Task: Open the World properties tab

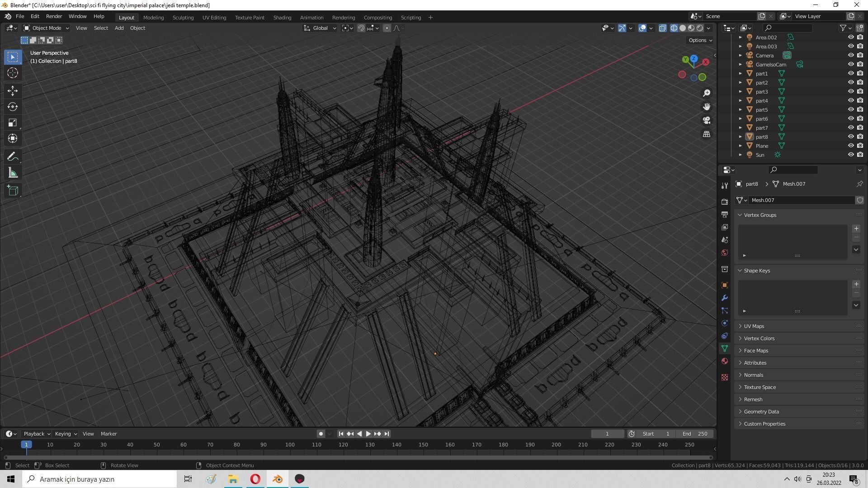Action: [x=725, y=253]
